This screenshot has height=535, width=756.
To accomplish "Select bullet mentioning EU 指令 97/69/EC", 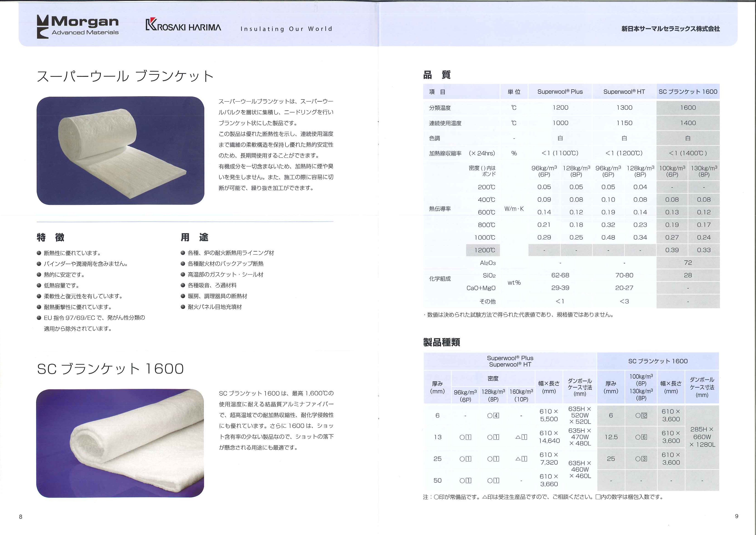I will [x=91, y=323].
